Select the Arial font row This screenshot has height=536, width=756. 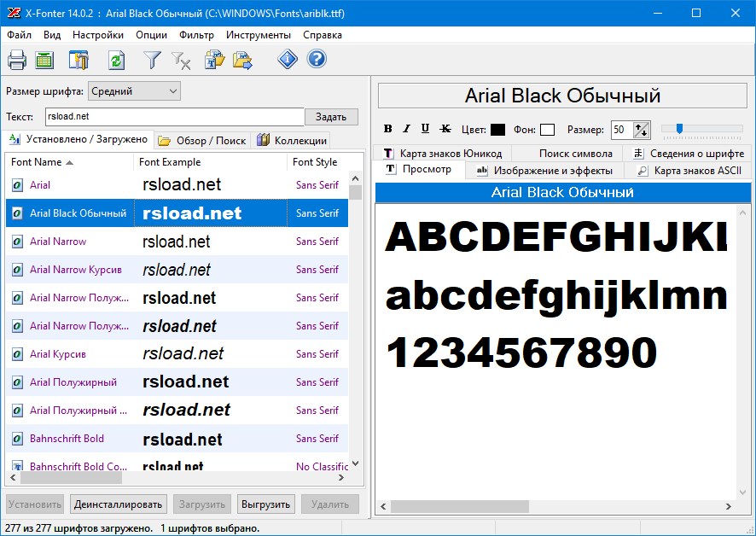pyautogui.click(x=177, y=184)
